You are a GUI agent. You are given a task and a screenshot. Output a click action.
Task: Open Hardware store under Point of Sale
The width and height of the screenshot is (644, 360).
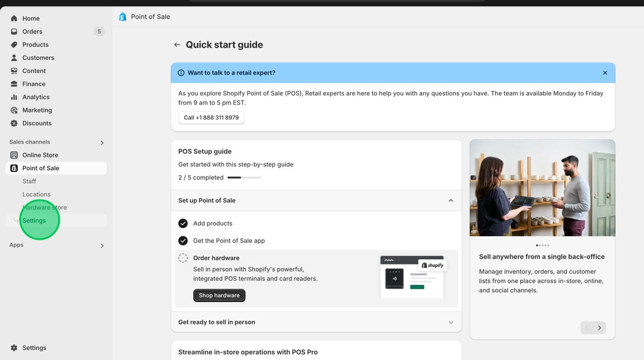tap(44, 208)
